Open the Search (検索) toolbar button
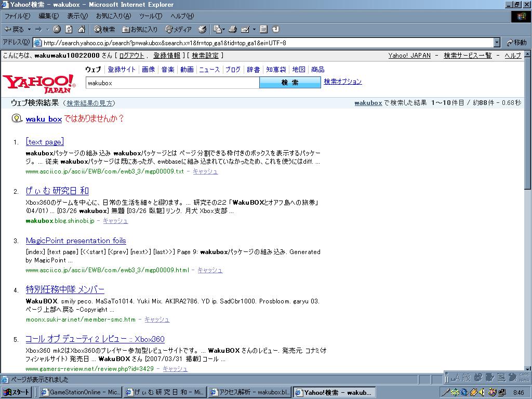The height and width of the screenshot is (399, 532). tap(104, 30)
